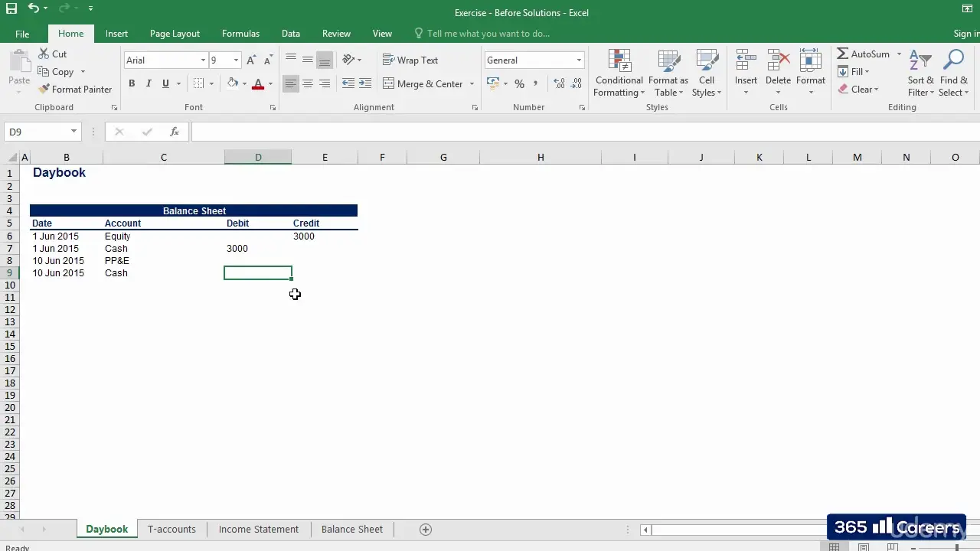Apply borders with the Borders icon
980x551 pixels.
199,83
